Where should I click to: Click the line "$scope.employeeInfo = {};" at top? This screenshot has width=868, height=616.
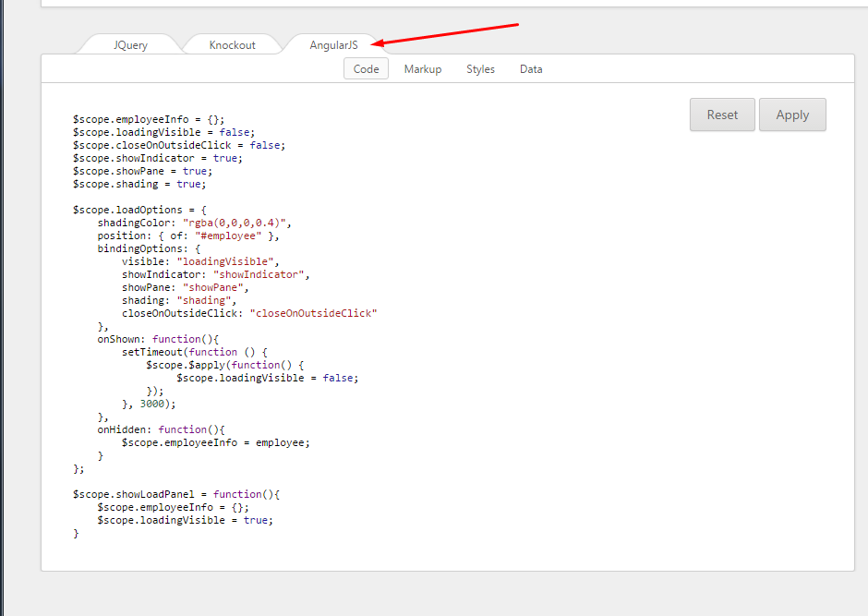point(149,119)
